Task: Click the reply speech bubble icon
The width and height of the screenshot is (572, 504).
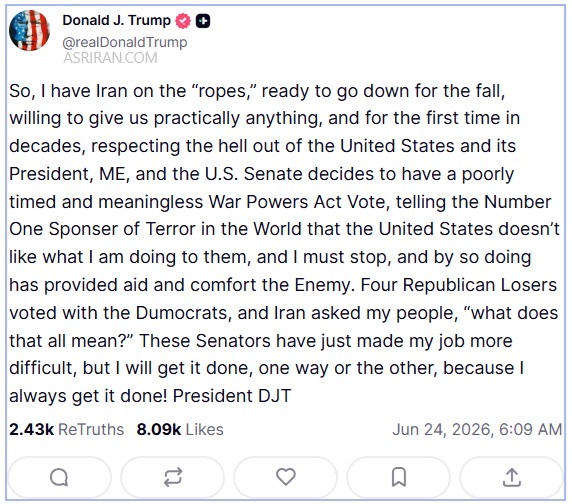Action: [59, 477]
